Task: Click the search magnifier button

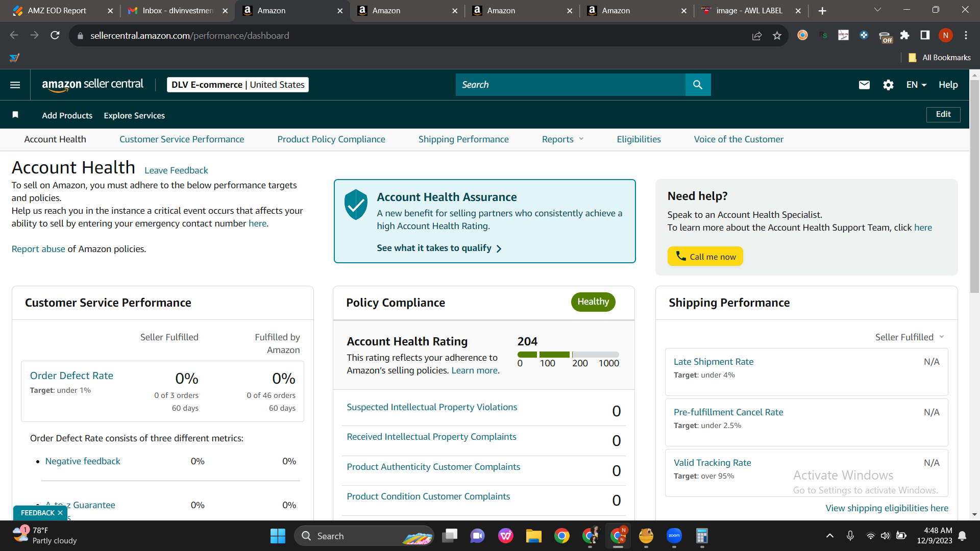Action: (x=698, y=85)
